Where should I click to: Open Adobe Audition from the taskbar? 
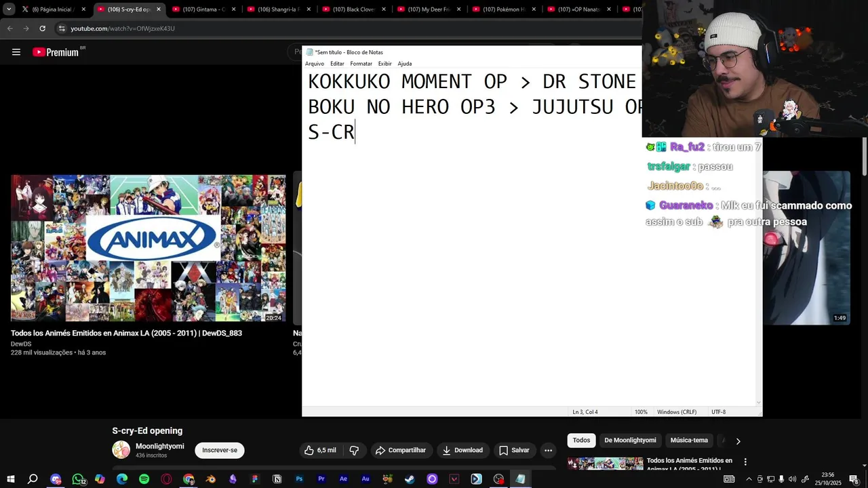(366, 479)
